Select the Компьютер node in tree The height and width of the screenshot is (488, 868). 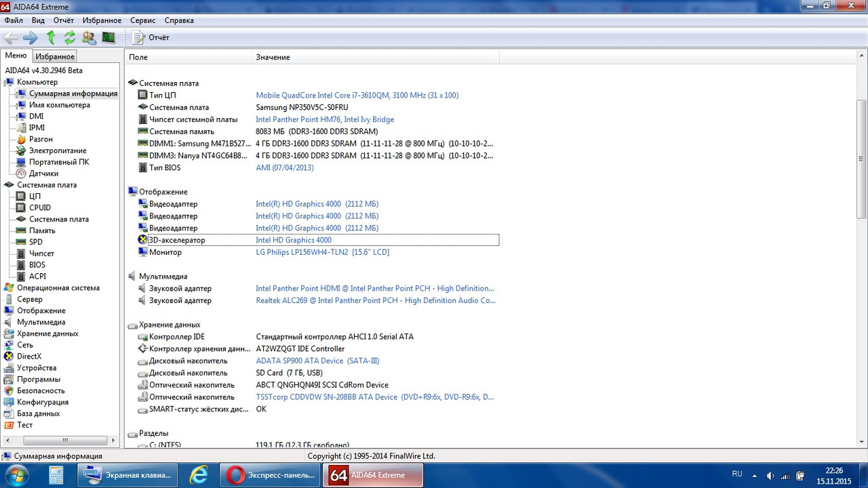(x=37, y=82)
